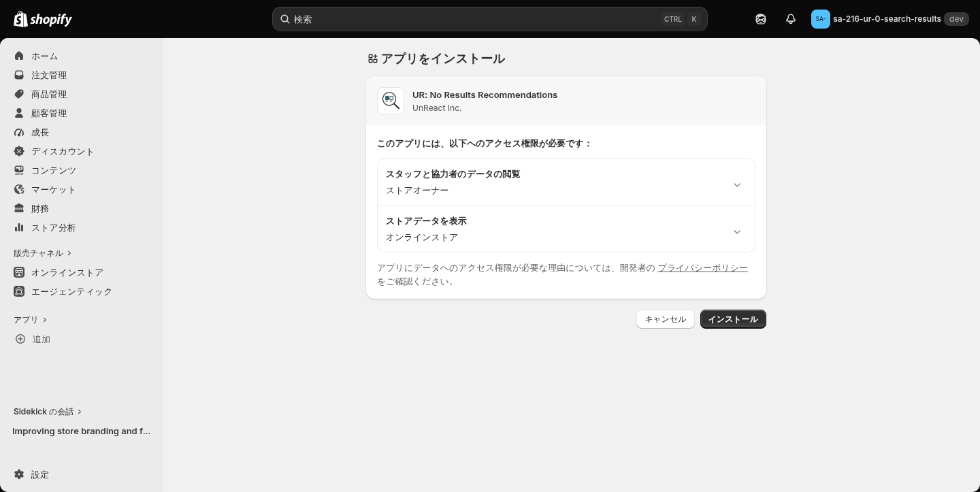Click the 商品管理 tag icon
This screenshot has height=492, width=980.
(19, 94)
